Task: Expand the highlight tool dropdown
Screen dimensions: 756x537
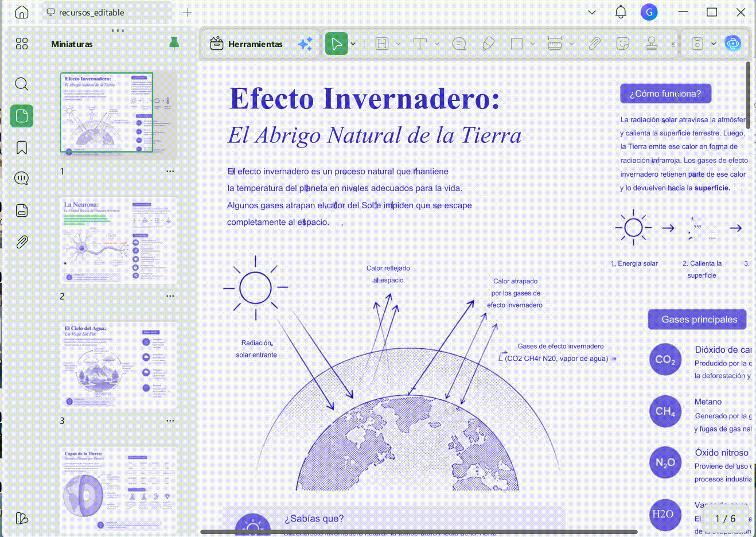Action: [x=398, y=44]
